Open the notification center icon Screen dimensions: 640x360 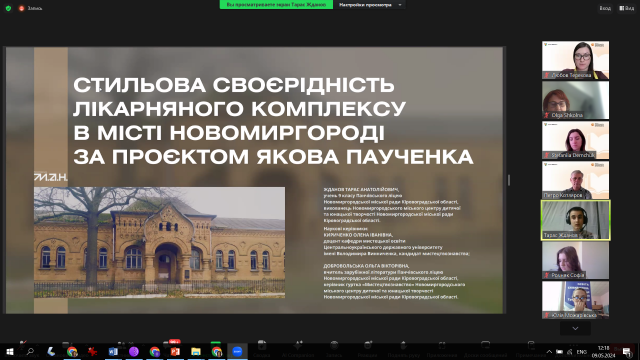click(627, 352)
